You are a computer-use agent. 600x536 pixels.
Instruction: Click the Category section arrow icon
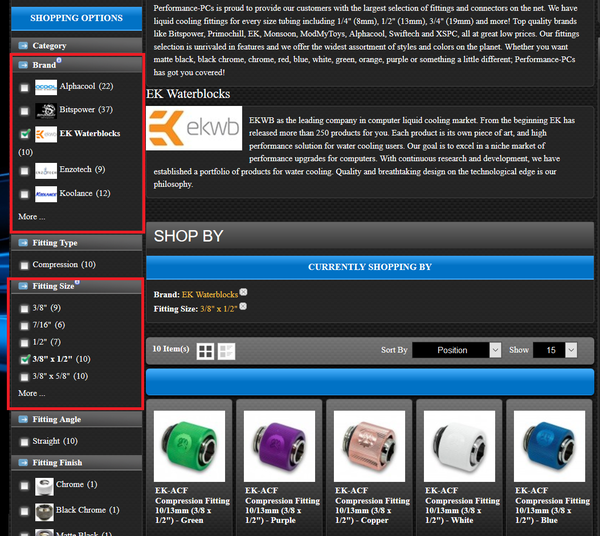[x=23, y=46]
